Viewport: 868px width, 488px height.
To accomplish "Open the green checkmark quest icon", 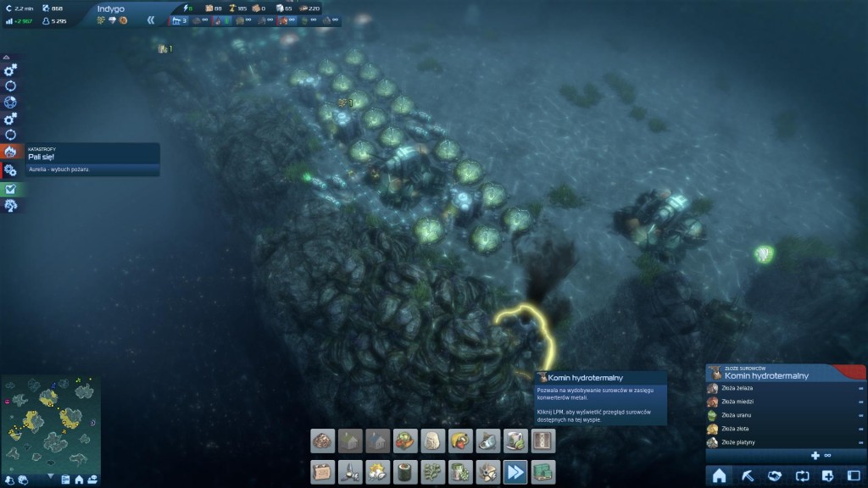I will point(10,189).
